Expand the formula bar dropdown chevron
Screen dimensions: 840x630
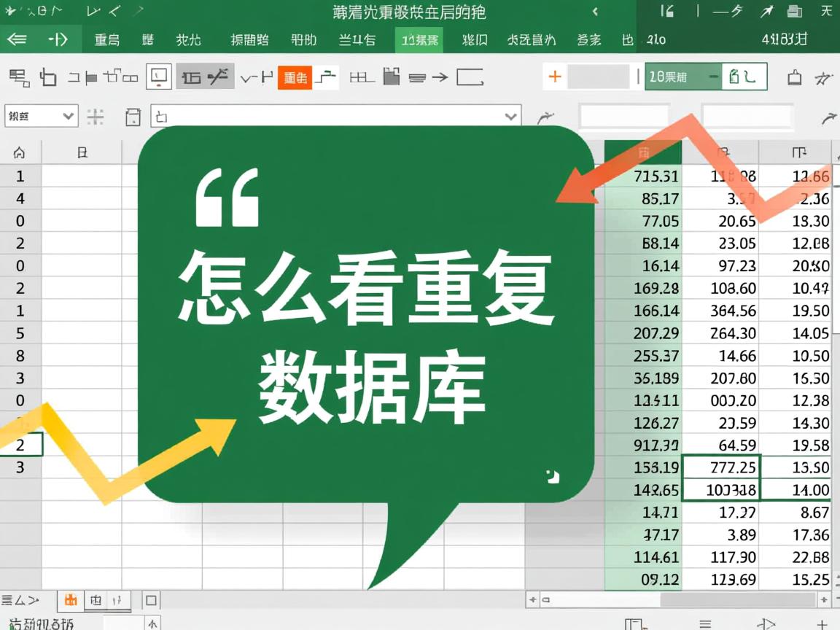tap(510, 117)
